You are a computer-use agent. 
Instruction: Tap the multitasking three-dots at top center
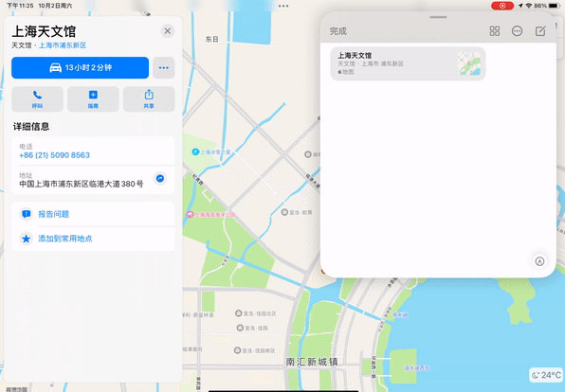(283, 6)
